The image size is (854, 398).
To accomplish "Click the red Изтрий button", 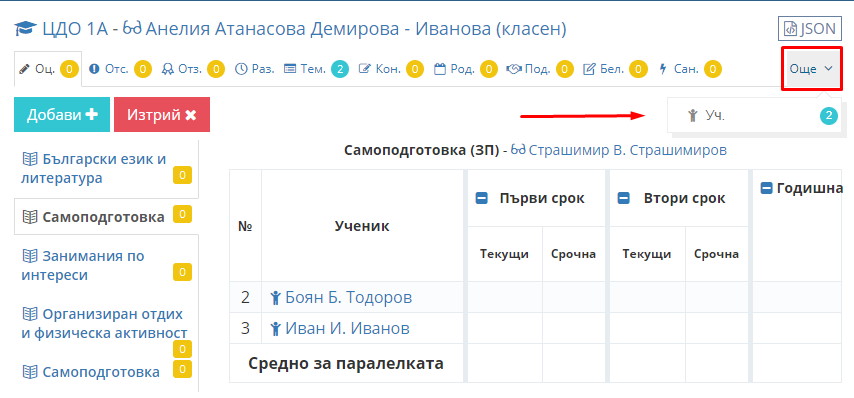I will click(162, 114).
